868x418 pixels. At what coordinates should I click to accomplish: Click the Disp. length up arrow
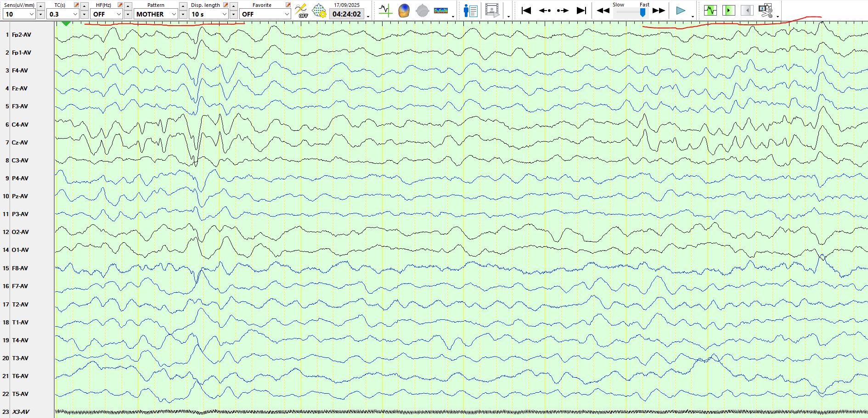point(234,6)
